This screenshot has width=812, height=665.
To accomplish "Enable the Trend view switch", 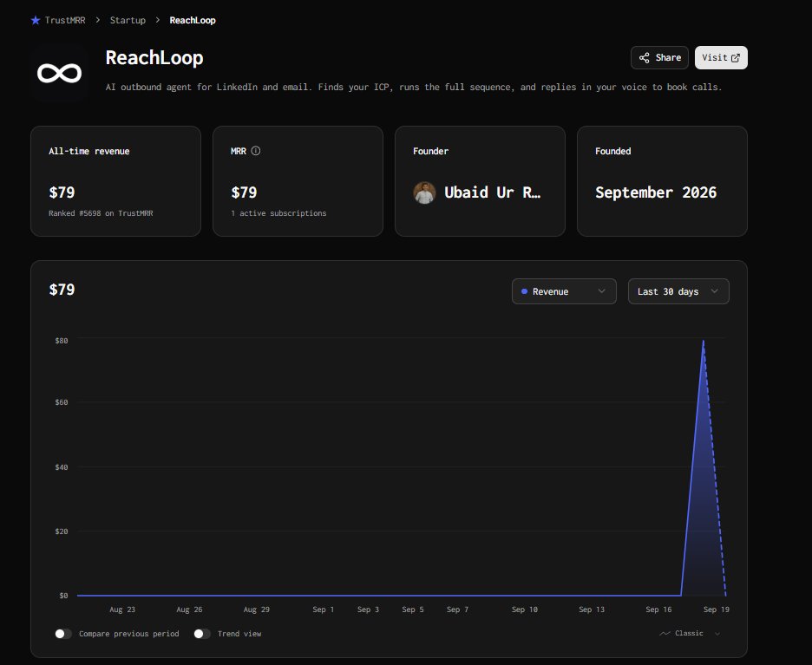I will [x=202, y=634].
